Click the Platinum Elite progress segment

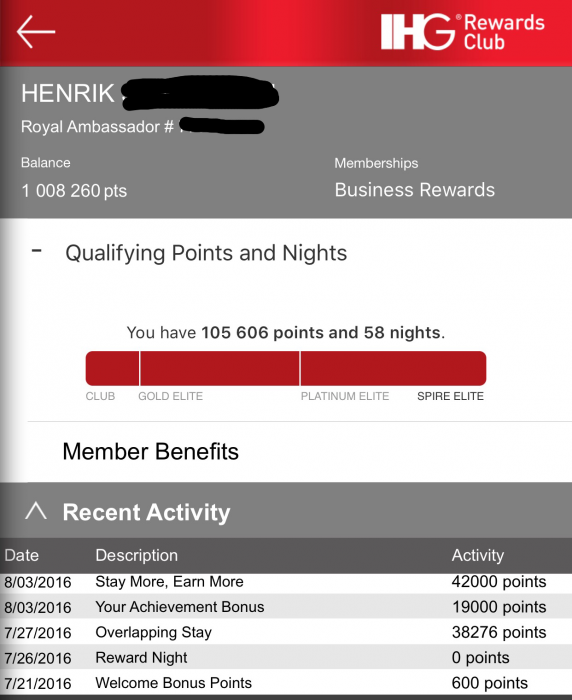pos(393,368)
